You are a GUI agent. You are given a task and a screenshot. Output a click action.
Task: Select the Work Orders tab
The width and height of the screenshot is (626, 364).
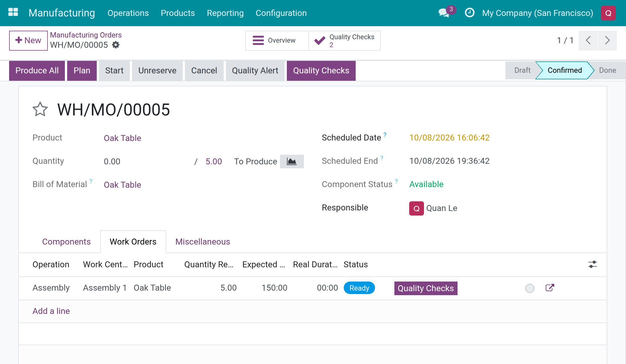pyautogui.click(x=133, y=242)
